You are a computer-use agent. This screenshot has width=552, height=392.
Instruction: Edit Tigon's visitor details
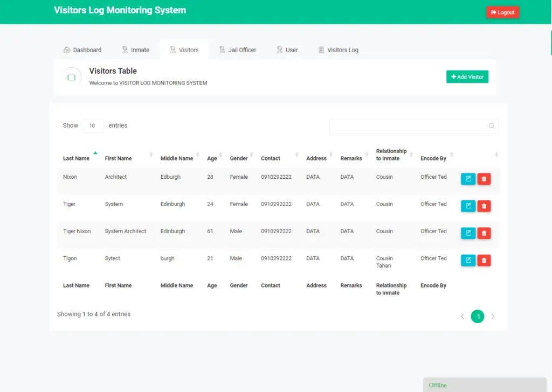click(x=468, y=260)
